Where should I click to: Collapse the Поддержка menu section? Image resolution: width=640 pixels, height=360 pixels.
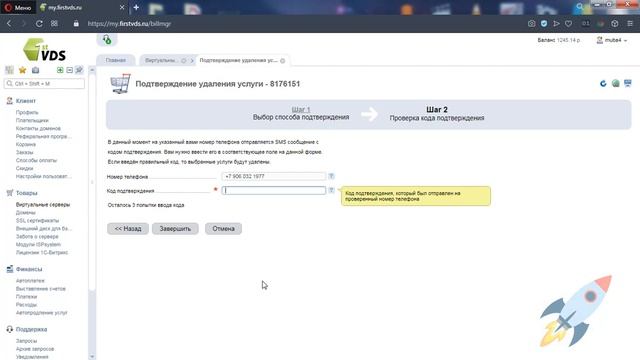coord(31,329)
